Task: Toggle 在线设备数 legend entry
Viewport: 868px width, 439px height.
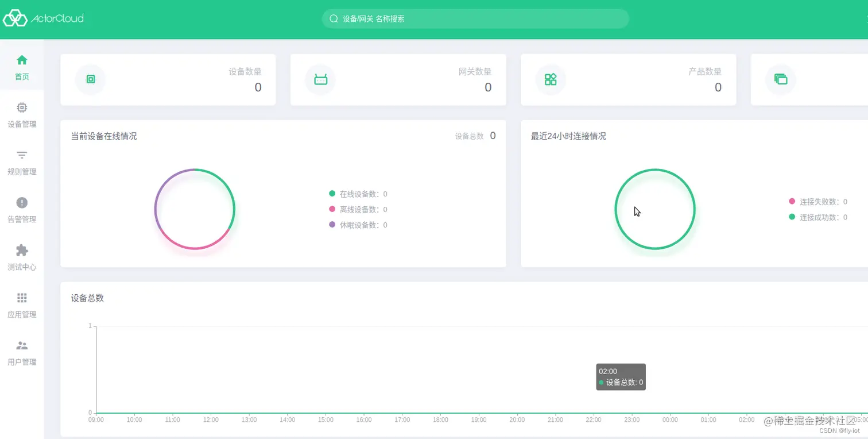Action: click(358, 194)
